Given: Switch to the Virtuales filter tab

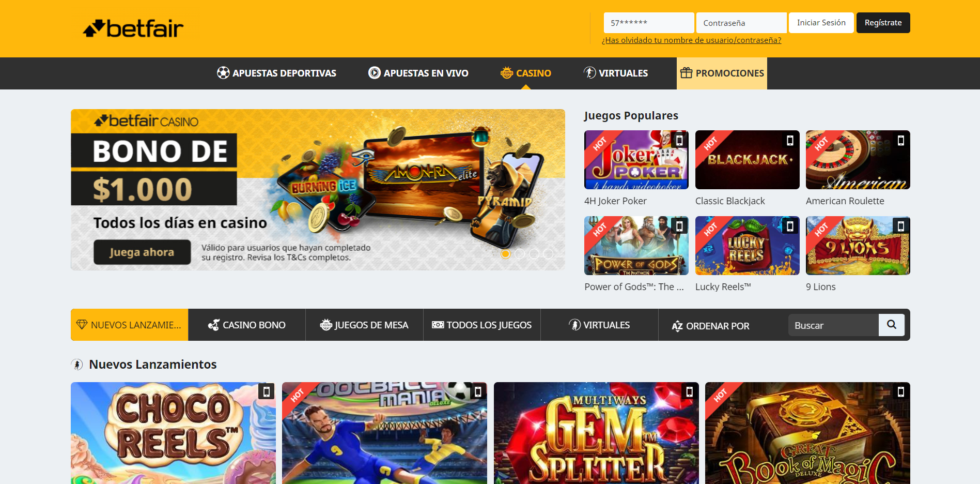Looking at the screenshot, I should [x=599, y=325].
